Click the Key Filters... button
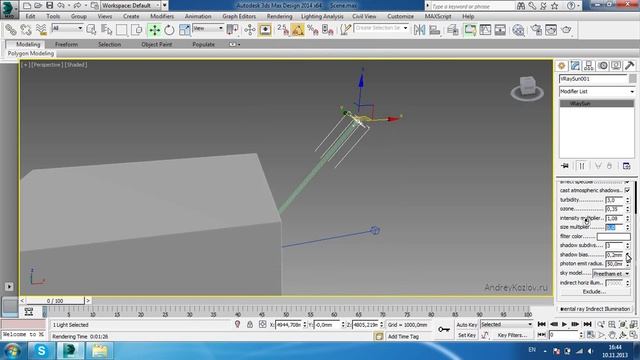 coord(512,335)
